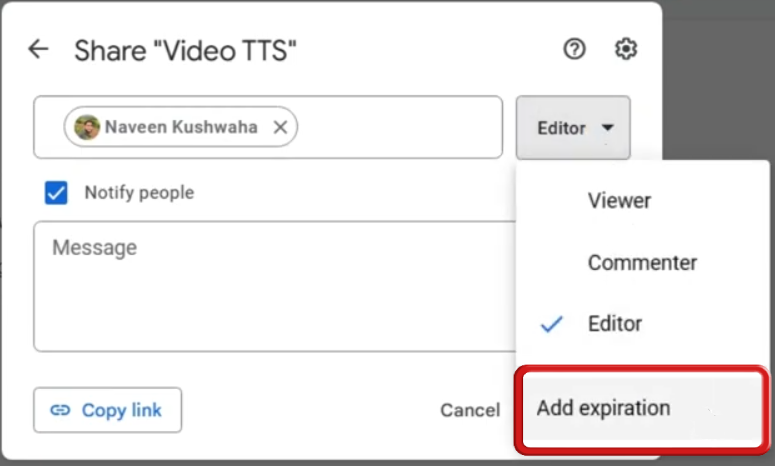This screenshot has width=775, height=466.
Task: Click the chain link icon in Copy link
Action: click(60, 410)
